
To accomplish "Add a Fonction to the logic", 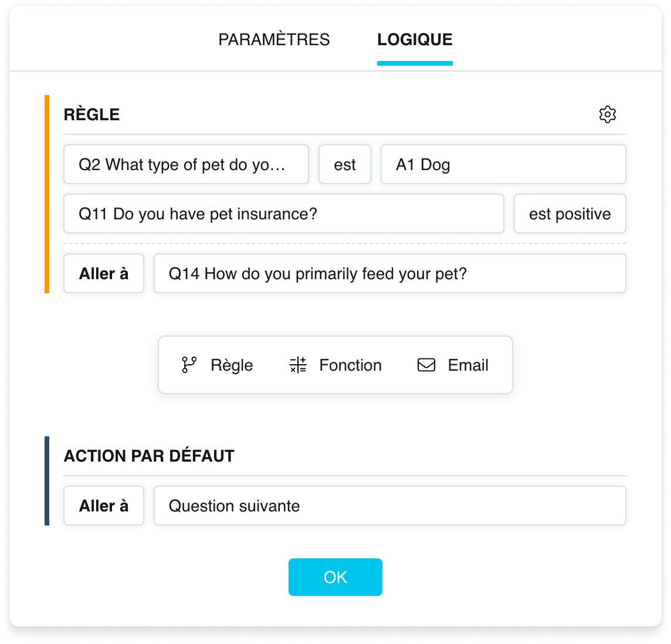I will tap(335, 365).
